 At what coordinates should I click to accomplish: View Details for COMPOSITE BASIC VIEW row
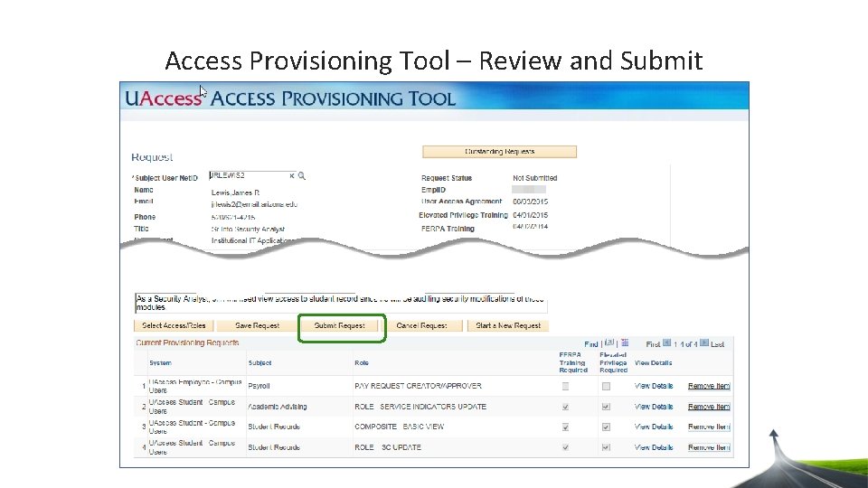tap(653, 427)
